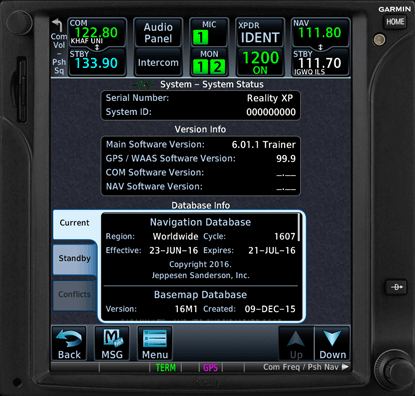
Task: Click the GPS / WAAS version 99.9
Action: [x=286, y=159]
